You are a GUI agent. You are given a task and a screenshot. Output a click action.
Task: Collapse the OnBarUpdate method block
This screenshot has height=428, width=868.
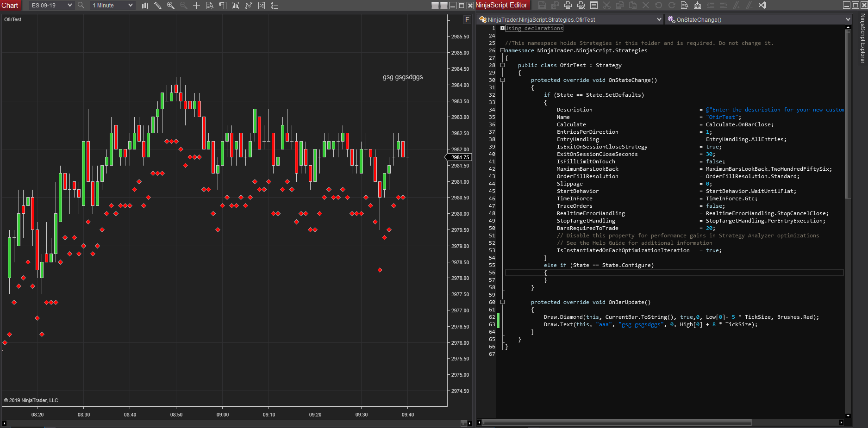click(x=502, y=302)
